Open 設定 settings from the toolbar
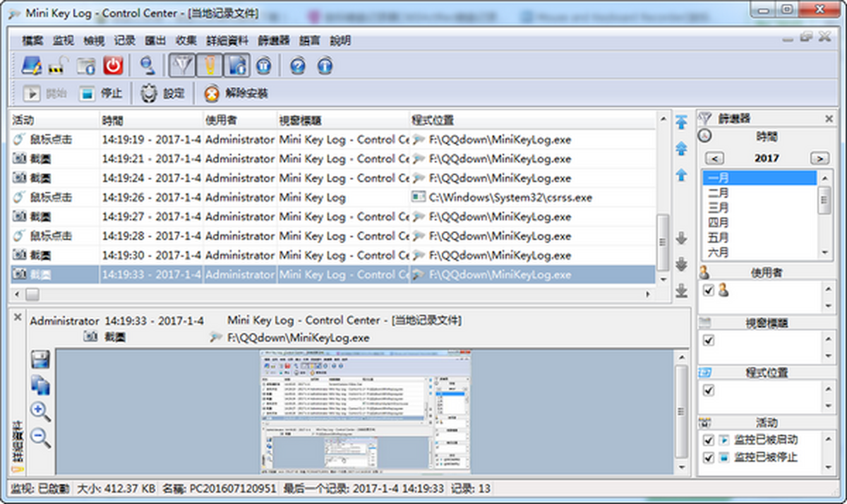847x504 pixels. click(x=162, y=93)
